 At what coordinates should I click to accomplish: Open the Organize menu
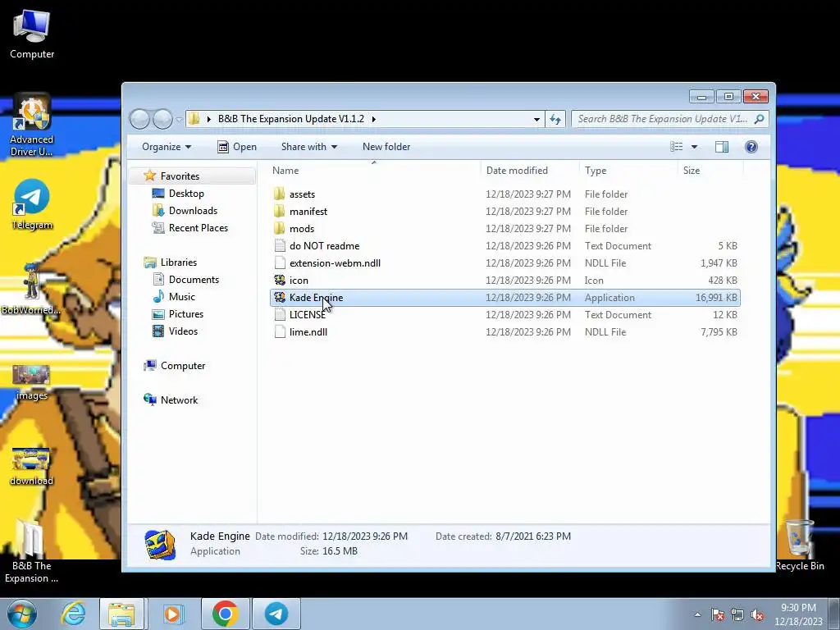(166, 147)
